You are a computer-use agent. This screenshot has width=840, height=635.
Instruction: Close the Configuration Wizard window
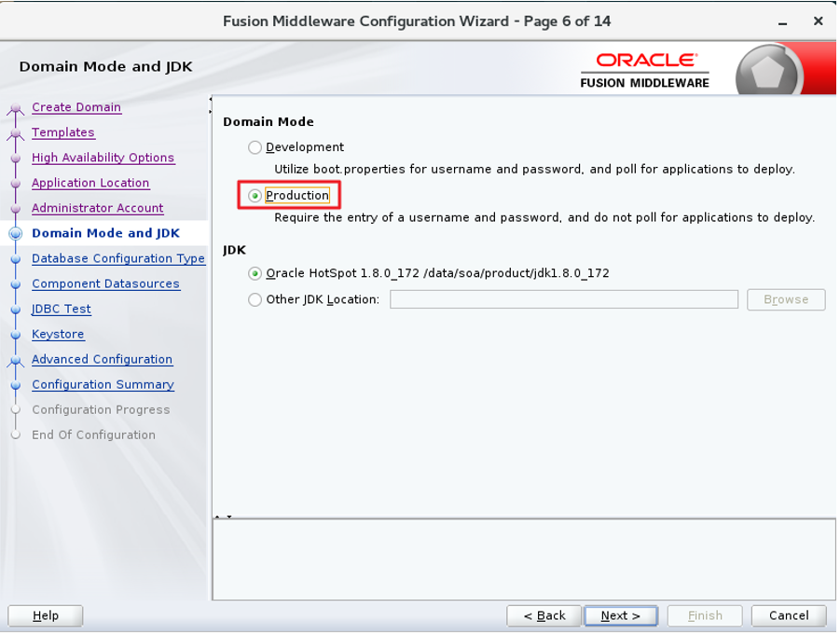818,21
